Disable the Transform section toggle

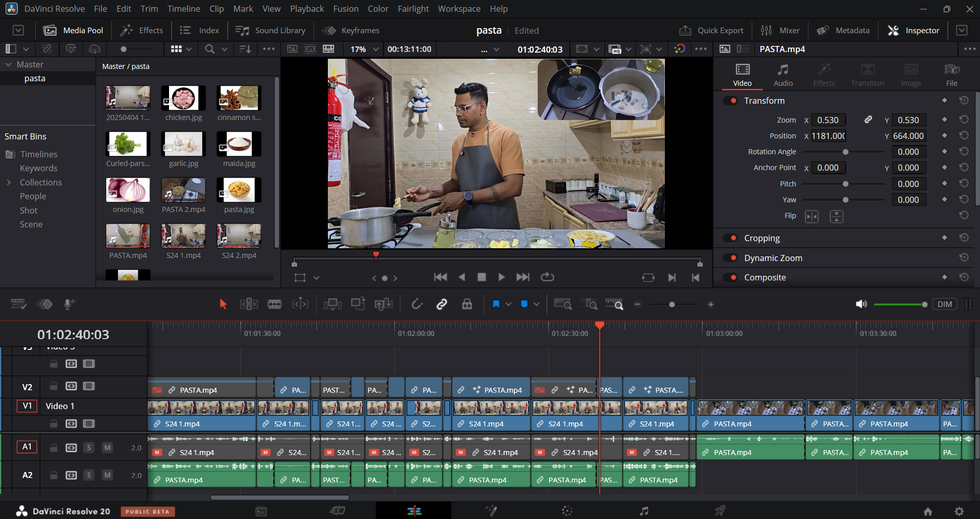[x=730, y=101]
